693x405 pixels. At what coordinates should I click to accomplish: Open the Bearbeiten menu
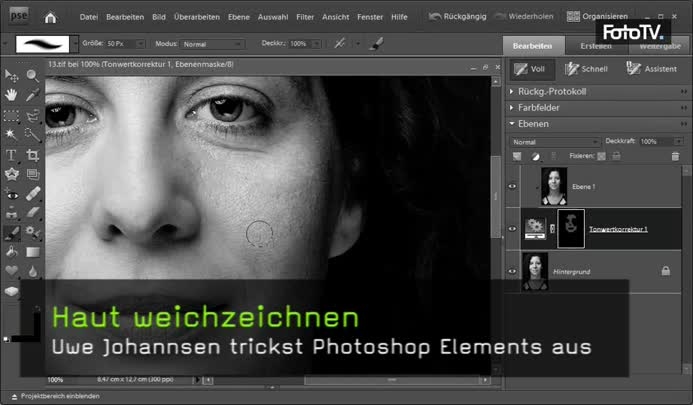pyautogui.click(x=125, y=17)
